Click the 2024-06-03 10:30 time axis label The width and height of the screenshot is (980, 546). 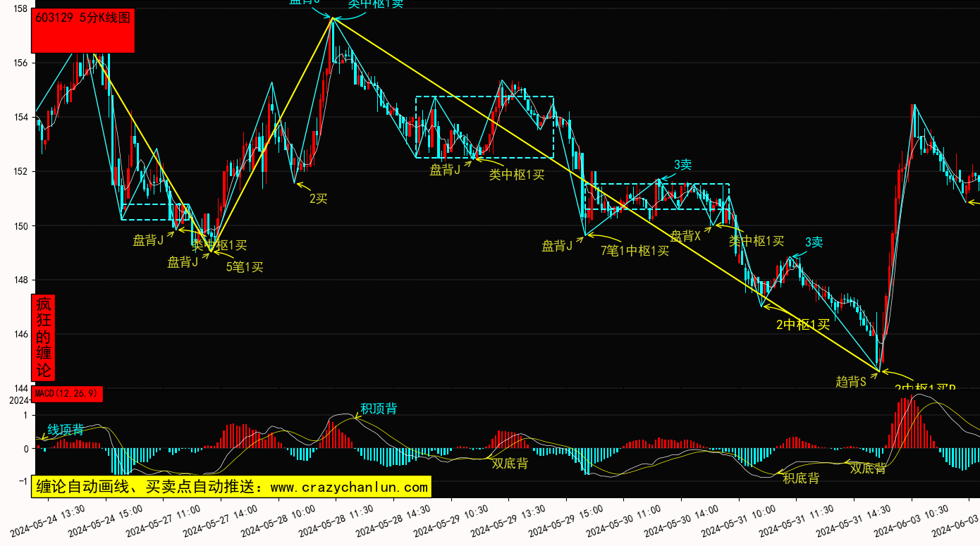pos(912,521)
